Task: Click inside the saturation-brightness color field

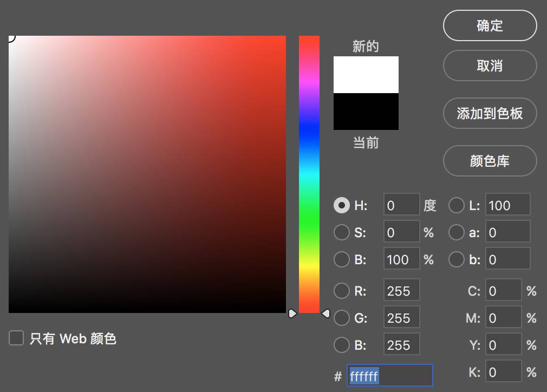Action: coord(147,174)
